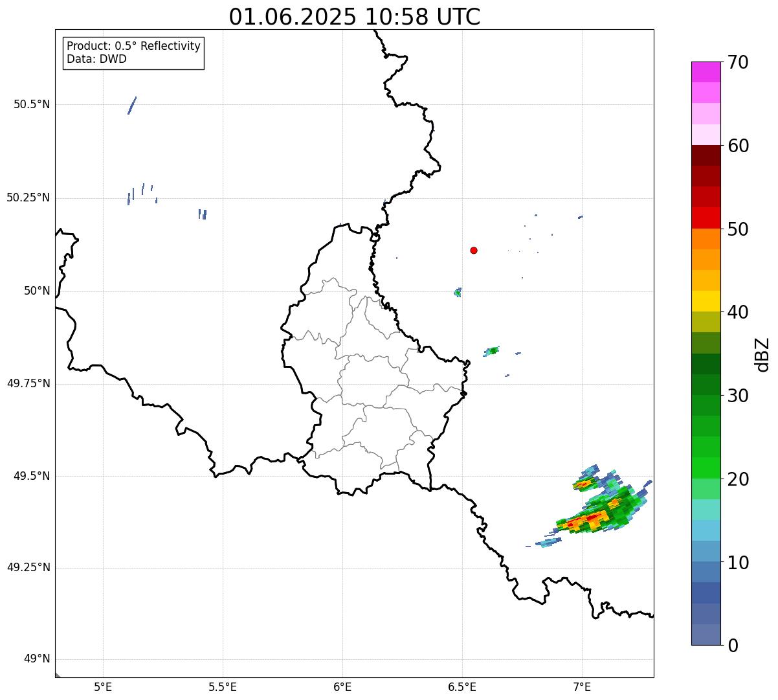Image resolution: width=778 pixels, height=700 pixels.
Task: Click the colorbar tick label 20
Action: [738, 479]
